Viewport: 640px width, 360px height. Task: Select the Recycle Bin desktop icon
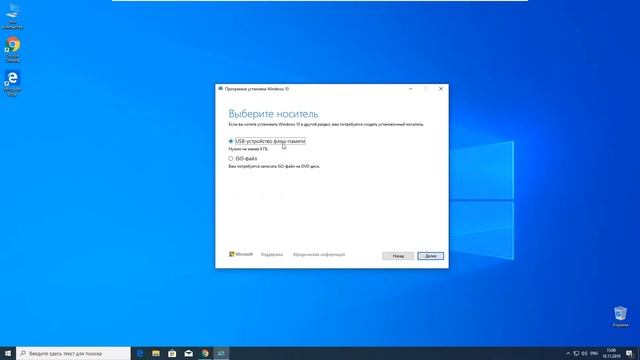(620, 317)
